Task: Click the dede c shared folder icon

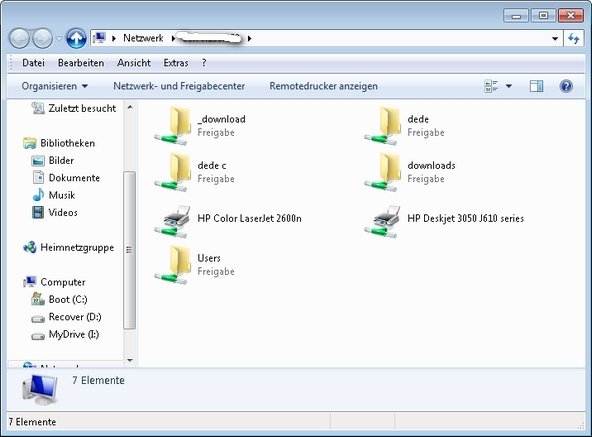Action: [x=173, y=172]
